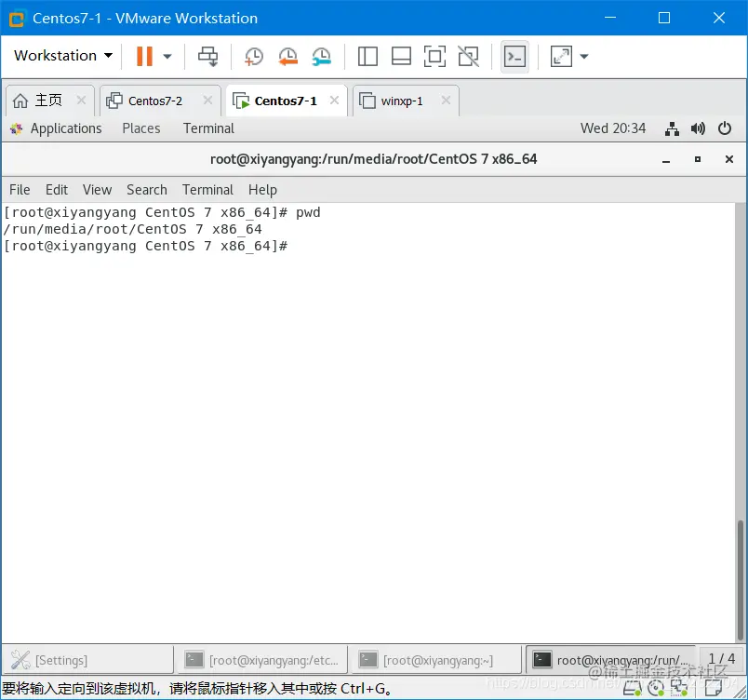Click the pwd output path line

point(133,230)
